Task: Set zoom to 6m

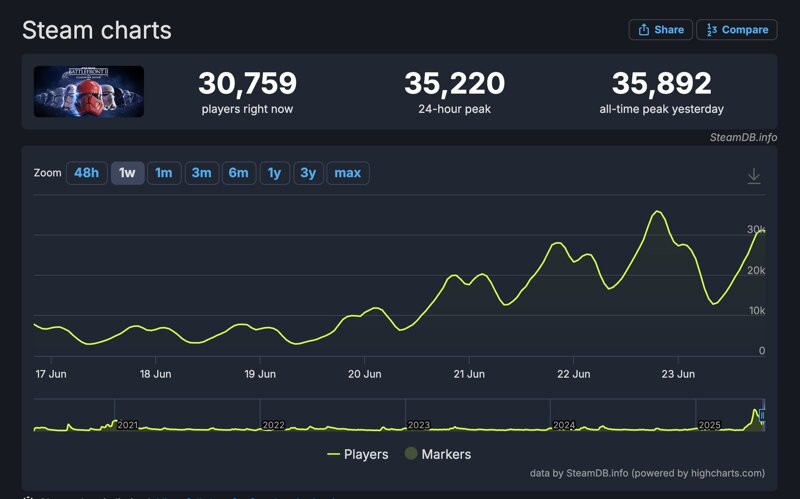Action: [x=239, y=173]
